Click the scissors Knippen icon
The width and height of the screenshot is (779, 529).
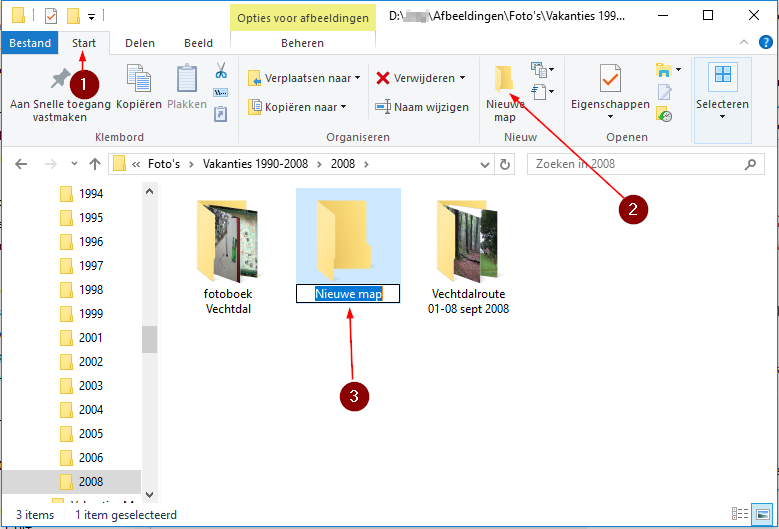click(x=221, y=70)
